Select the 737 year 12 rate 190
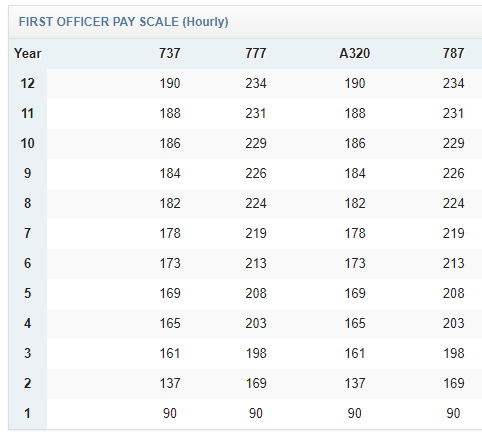 [170, 83]
